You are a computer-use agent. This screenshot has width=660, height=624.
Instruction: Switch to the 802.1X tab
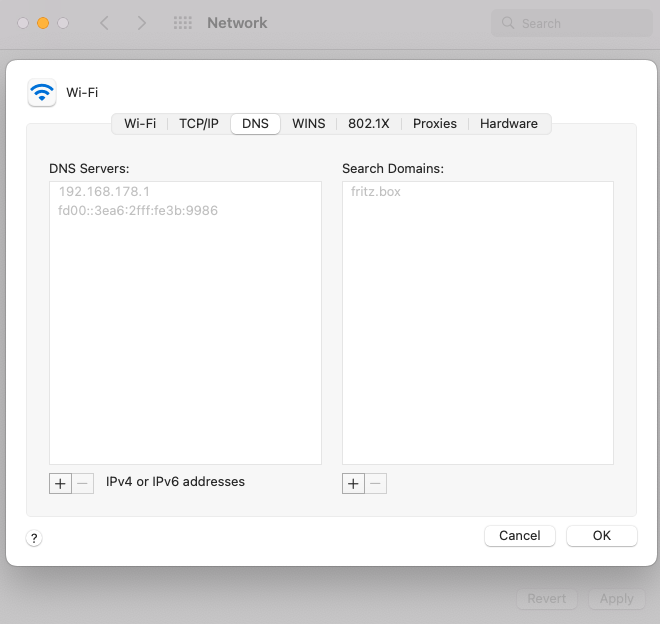(x=370, y=124)
